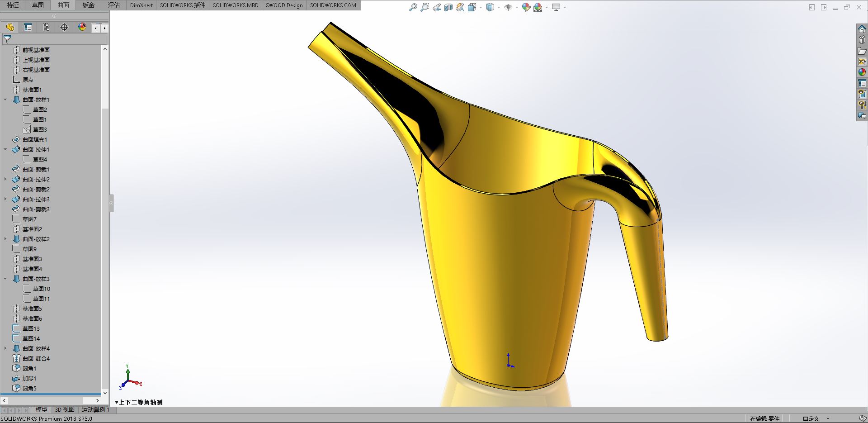The width and height of the screenshot is (868, 423).
Task: Open the SOLIDWORKS Forum task pane icon
Action: click(862, 116)
